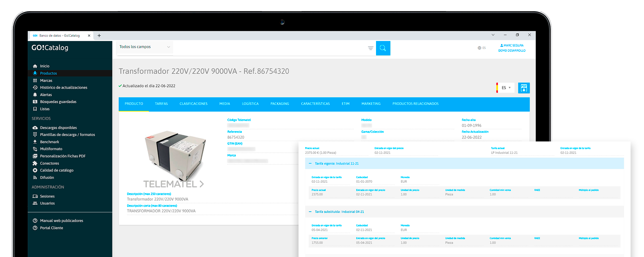Select Productos lightbulb icon in sidebar
Viewport: 644px width, 257px height.
coord(35,73)
